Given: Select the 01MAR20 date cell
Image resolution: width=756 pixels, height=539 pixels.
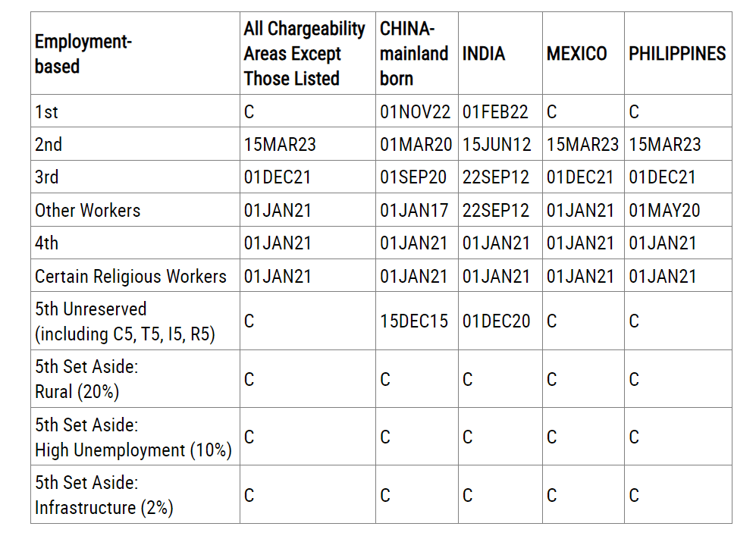Looking at the screenshot, I should 415,145.
